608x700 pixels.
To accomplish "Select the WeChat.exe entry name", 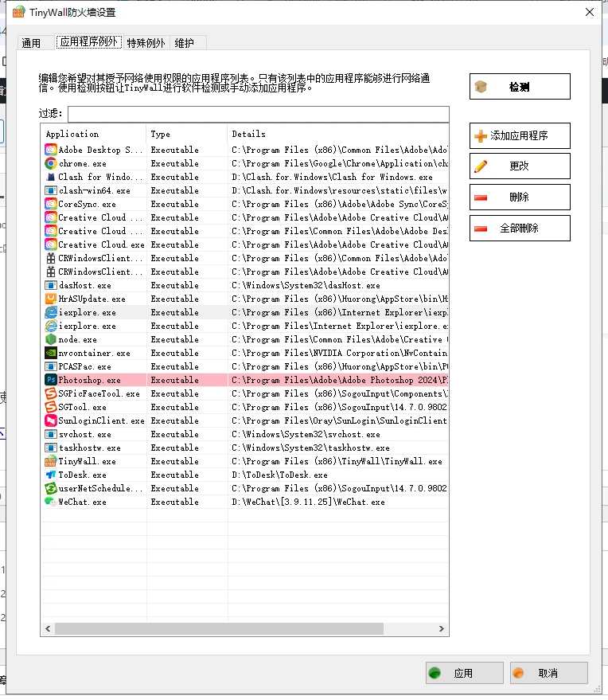I will pos(83,502).
